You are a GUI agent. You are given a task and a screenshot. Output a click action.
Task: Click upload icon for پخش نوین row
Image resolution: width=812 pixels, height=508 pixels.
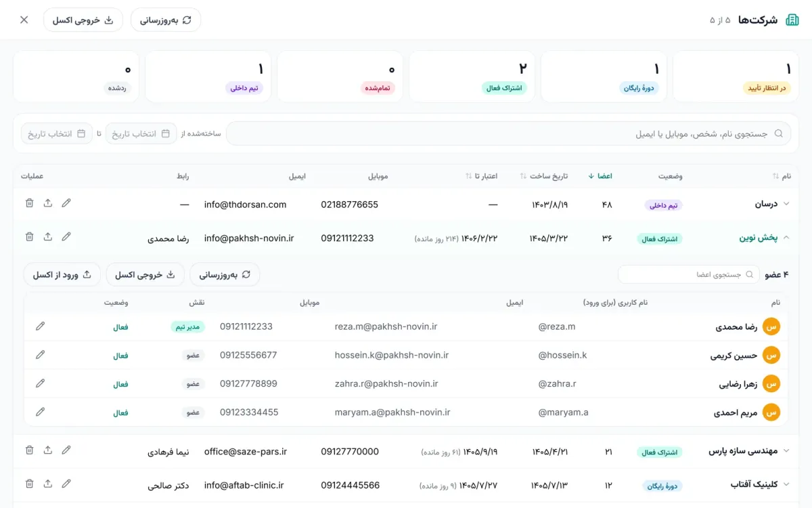tap(47, 236)
